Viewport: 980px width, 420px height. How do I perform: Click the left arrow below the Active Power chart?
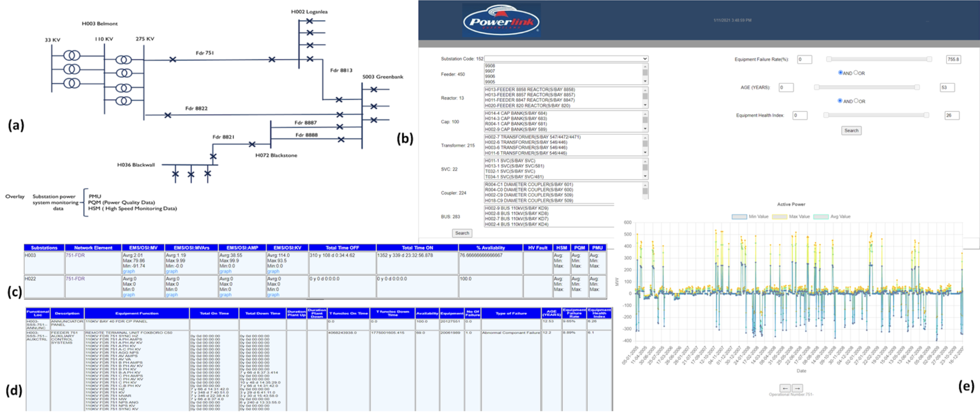click(x=785, y=388)
